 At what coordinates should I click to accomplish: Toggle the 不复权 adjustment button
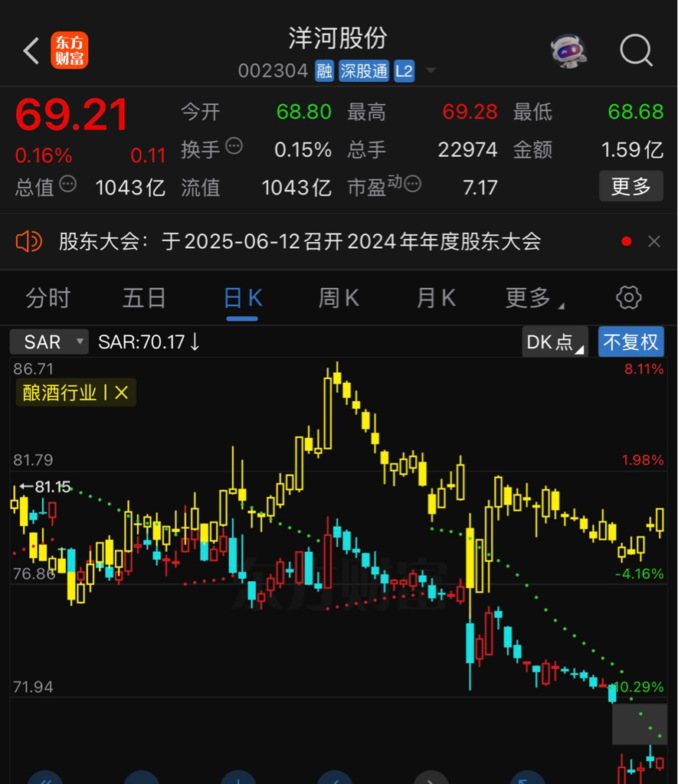pyautogui.click(x=631, y=342)
